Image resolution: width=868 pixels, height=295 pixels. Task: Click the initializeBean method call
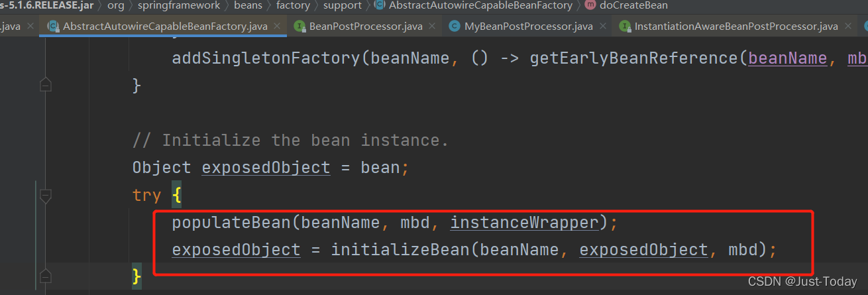pyautogui.click(x=400, y=251)
